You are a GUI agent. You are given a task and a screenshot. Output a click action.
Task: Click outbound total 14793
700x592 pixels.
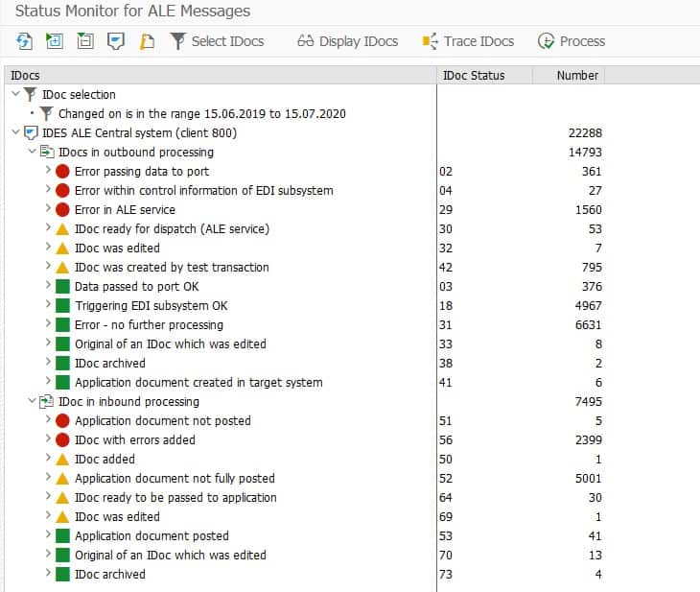pyautogui.click(x=585, y=152)
